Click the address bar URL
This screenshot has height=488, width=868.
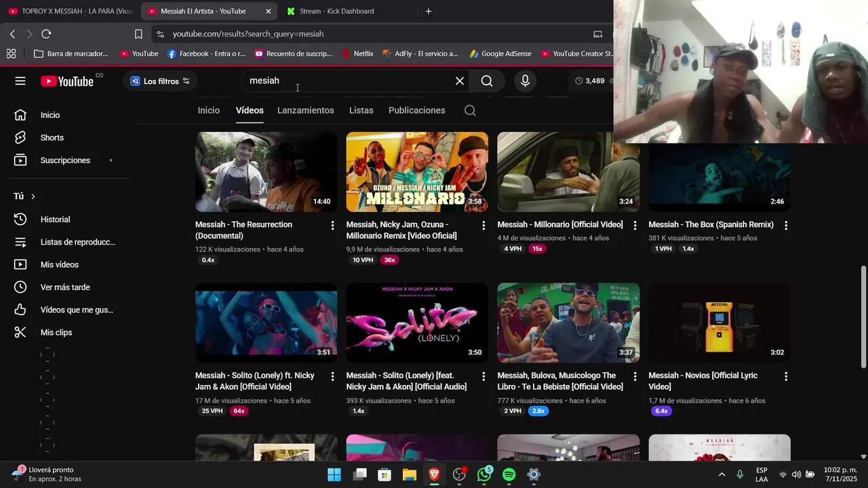point(248,34)
